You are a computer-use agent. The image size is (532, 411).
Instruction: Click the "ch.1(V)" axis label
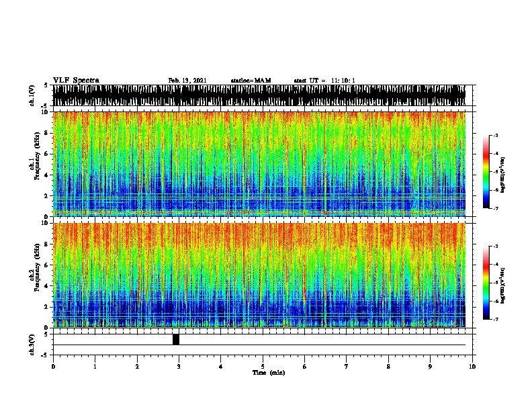tap(32, 95)
